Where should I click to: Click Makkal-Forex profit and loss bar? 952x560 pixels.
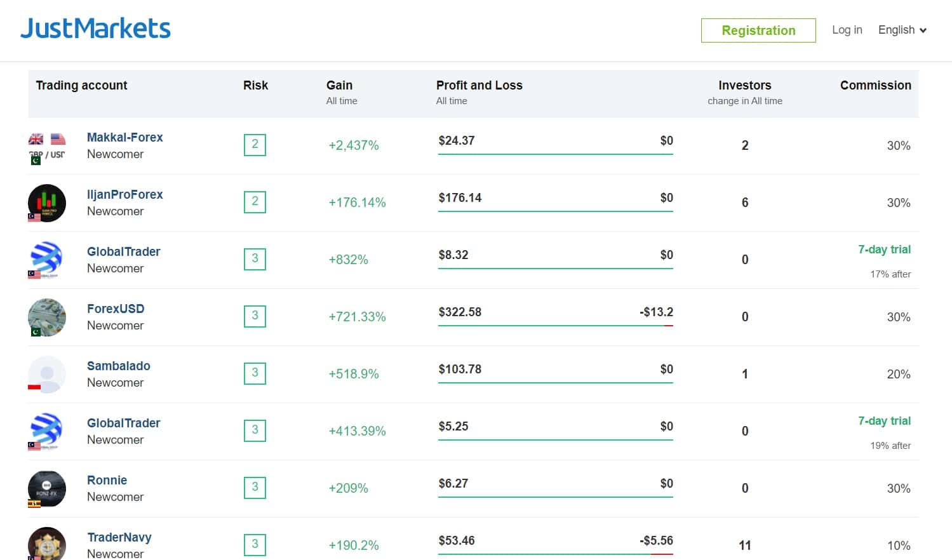[x=555, y=154]
